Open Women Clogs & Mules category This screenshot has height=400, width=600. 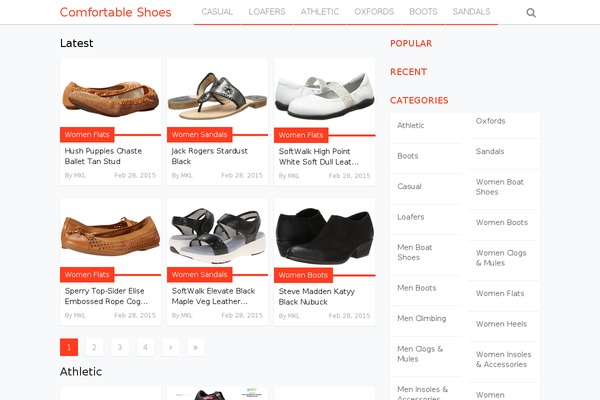pos(501,258)
